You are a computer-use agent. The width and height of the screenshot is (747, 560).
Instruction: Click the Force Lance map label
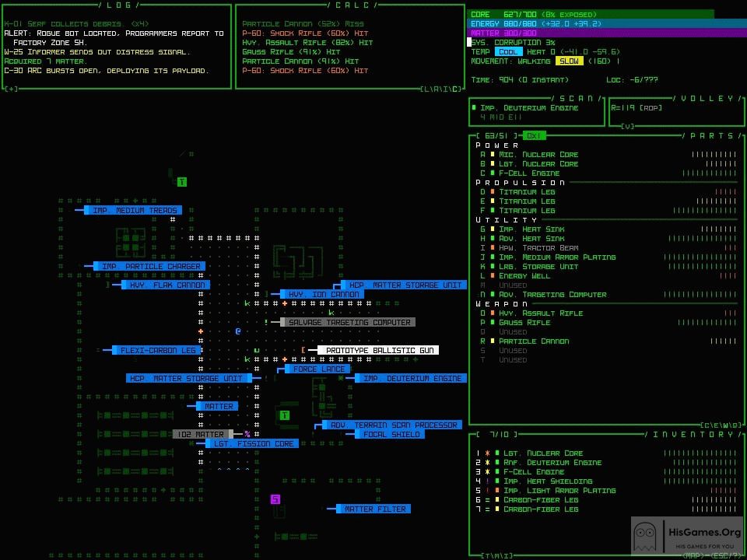[x=317, y=369]
